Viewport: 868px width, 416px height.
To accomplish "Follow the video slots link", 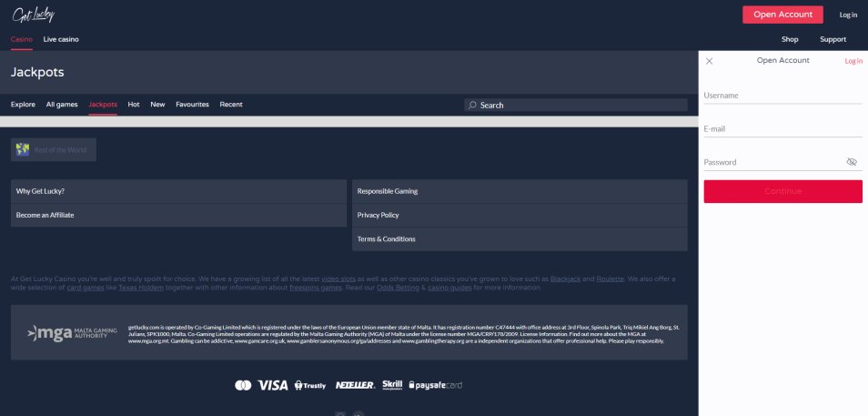I will click(x=338, y=279).
